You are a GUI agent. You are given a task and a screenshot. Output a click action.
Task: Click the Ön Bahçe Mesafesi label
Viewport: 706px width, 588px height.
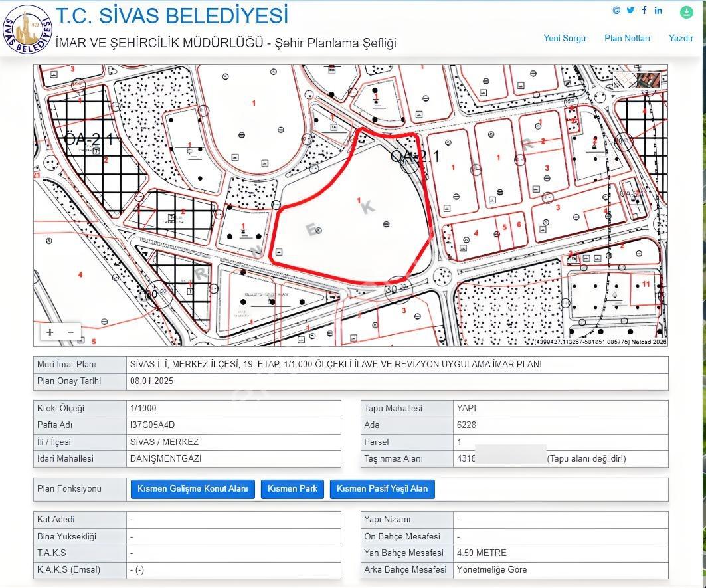coord(402,536)
